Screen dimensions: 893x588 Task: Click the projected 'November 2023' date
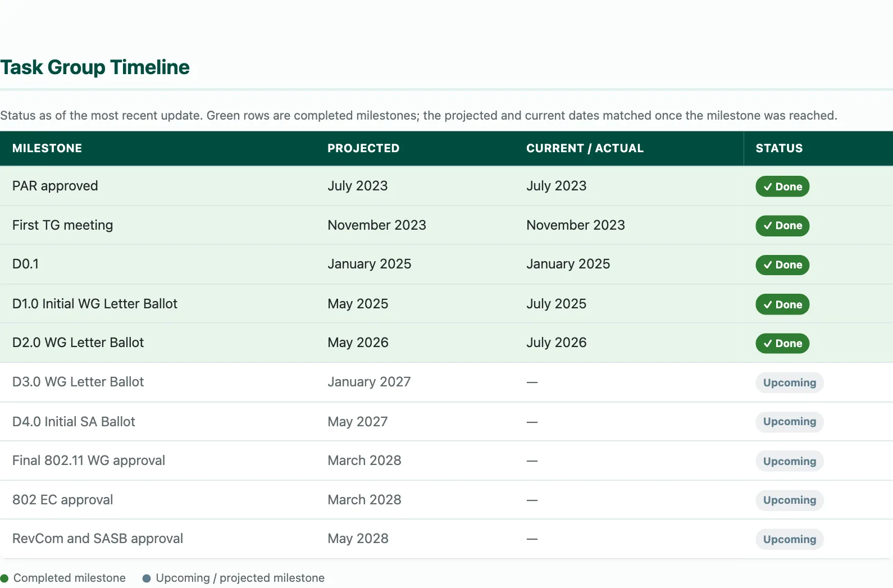pos(377,225)
